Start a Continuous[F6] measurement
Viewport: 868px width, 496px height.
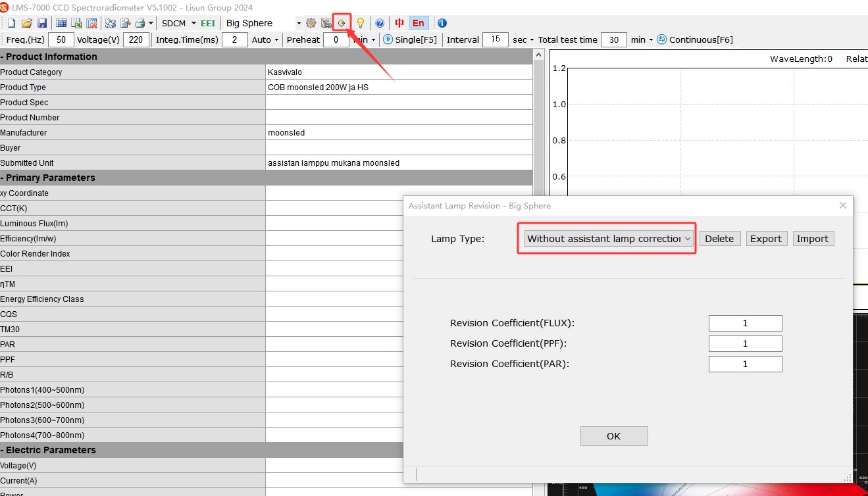[x=695, y=39]
